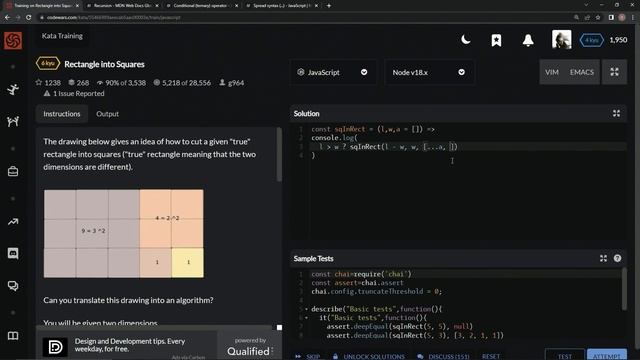Switch to the Instructions tab
640x360 pixels.
pyautogui.click(x=62, y=114)
